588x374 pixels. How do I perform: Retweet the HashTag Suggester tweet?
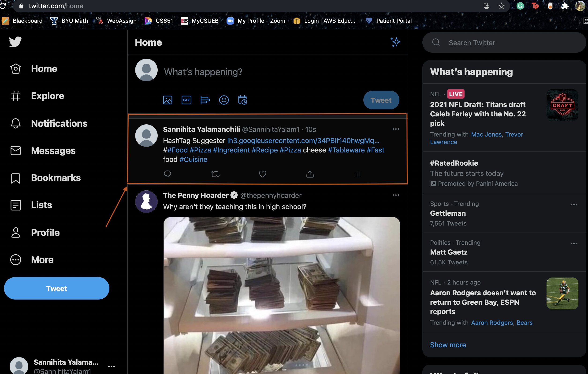[215, 174]
